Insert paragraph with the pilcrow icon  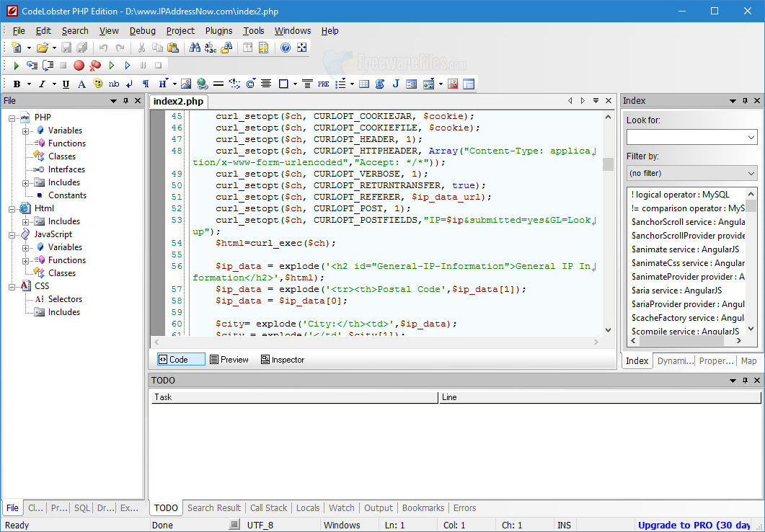coord(146,84)
